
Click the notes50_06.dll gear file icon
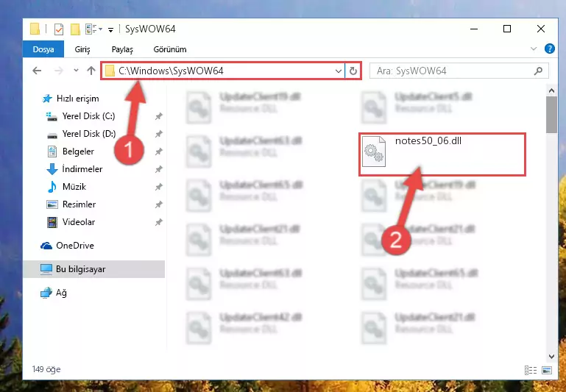point(374,152)
